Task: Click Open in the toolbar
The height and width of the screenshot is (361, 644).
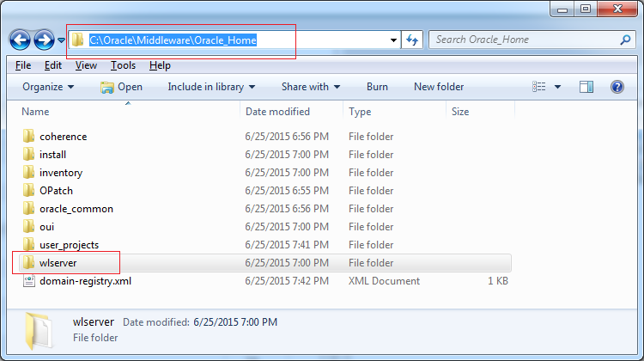Action: point(122,87)
